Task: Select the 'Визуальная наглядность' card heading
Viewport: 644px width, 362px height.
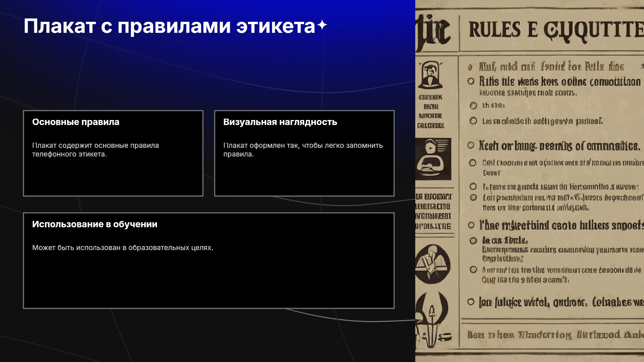Action: click(x=280, y=122)
